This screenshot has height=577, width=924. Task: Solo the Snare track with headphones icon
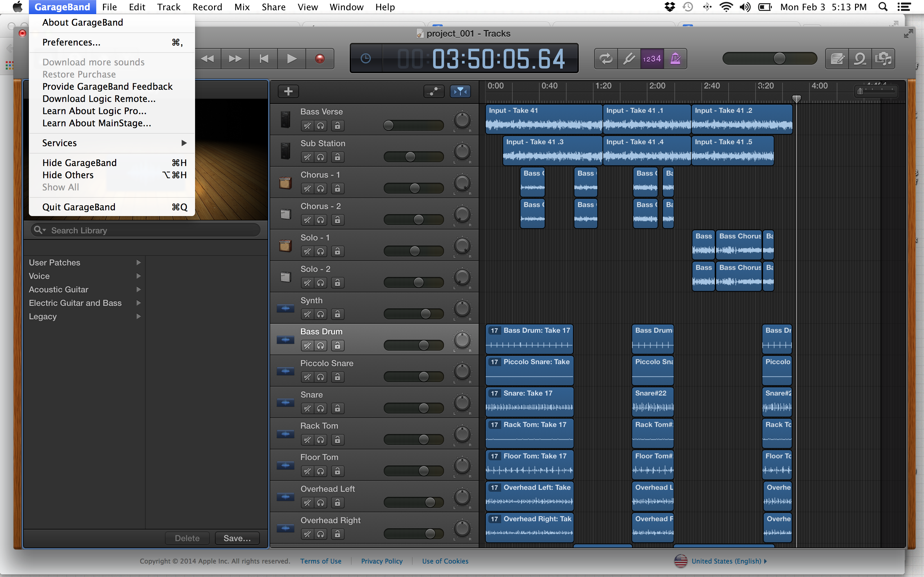pos(321,408)
